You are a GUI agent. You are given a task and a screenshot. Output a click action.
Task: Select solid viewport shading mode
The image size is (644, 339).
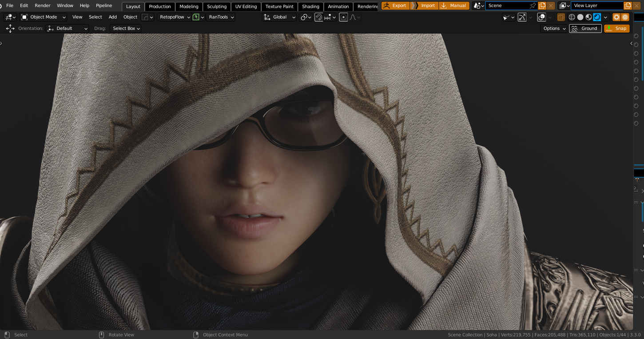(x=580, y=17)
